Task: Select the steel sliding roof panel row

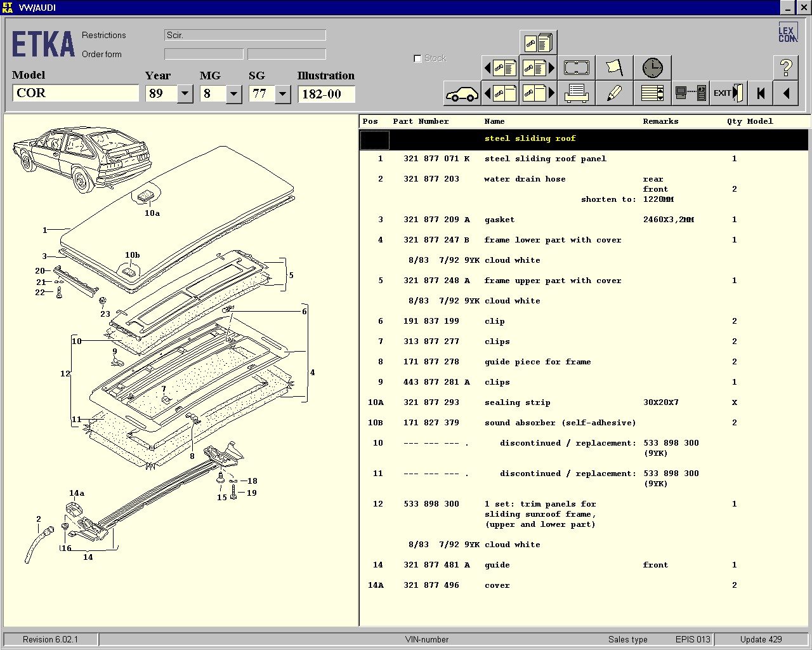Action: click(545, 159)
